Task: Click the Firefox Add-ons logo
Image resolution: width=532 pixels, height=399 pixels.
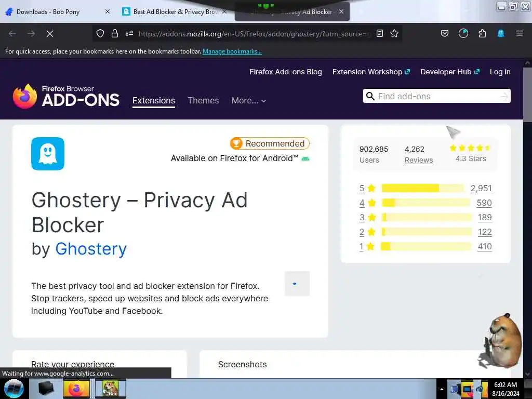Action: pos(66,96)
